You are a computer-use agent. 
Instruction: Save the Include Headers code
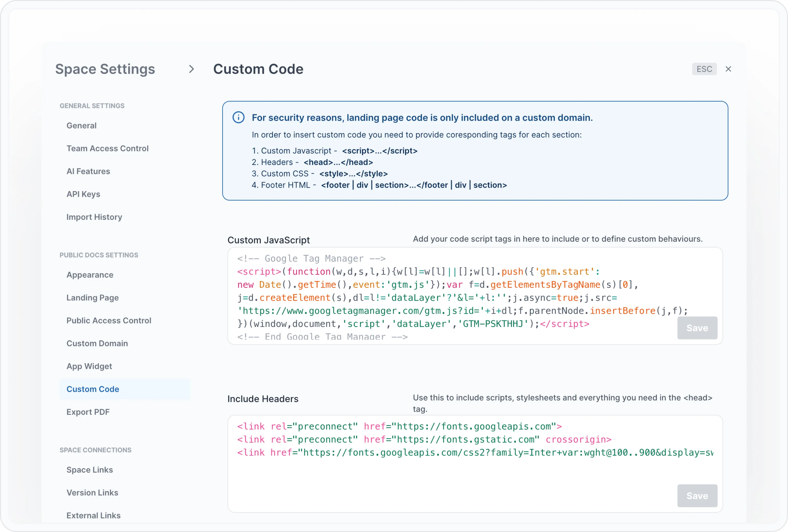point(697,496)
